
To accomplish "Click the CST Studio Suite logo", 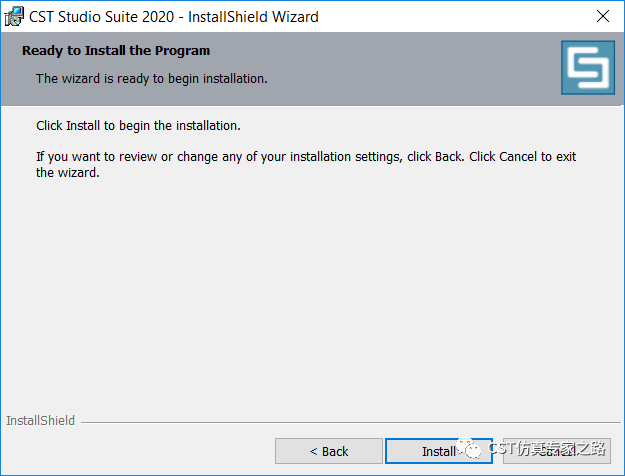I will click(588, 67).
